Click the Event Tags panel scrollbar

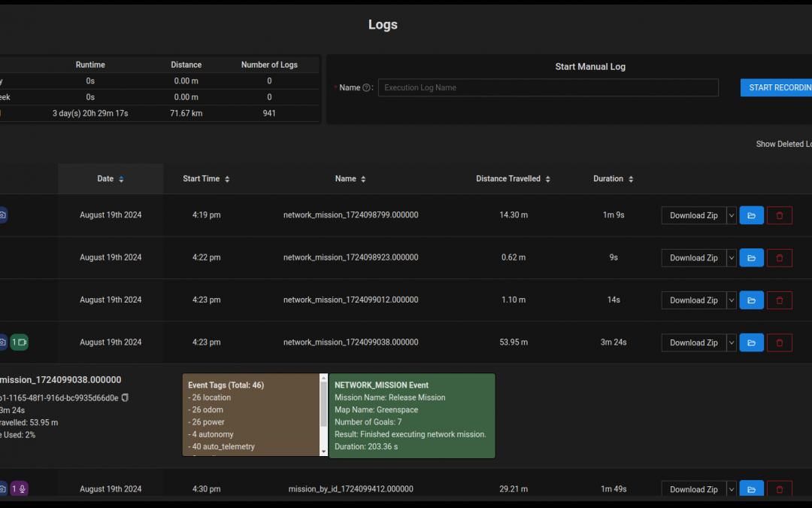[324, 406]
